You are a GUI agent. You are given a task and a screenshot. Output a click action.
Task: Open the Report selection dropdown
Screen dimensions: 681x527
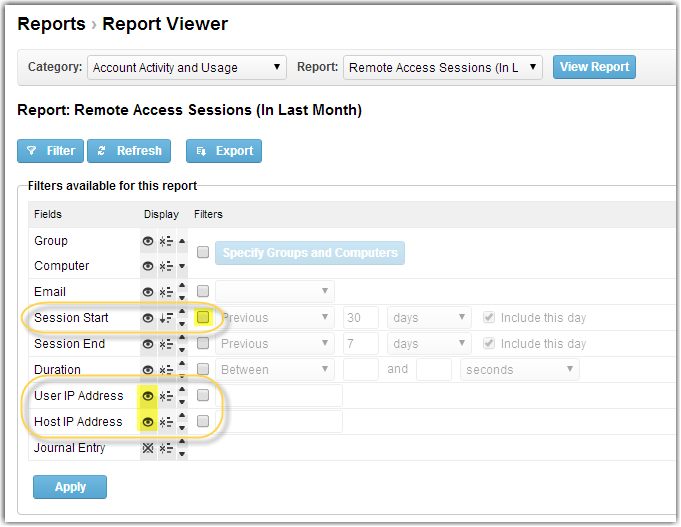[x=443, y=68]
